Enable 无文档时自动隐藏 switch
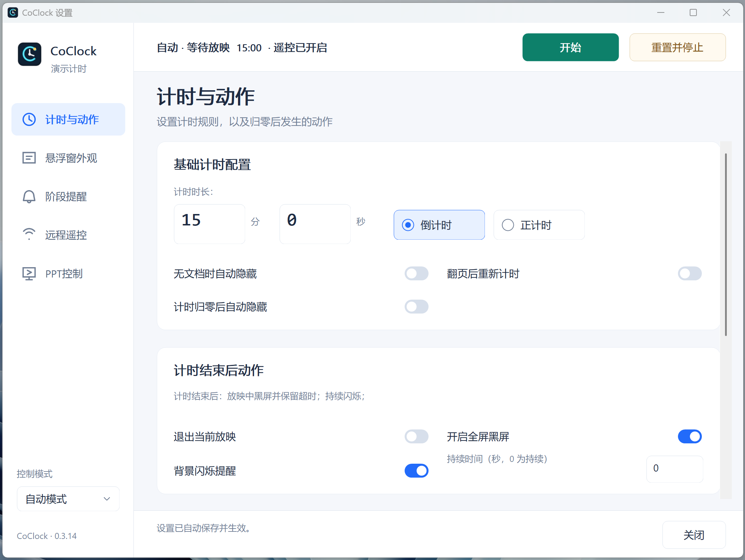 pos(416,274)
